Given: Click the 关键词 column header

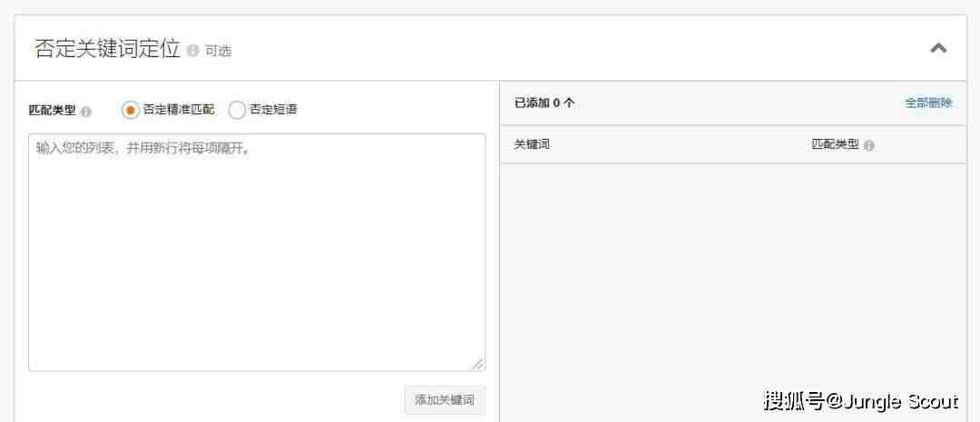Looking at the screenshot, I should coord(532,144).
